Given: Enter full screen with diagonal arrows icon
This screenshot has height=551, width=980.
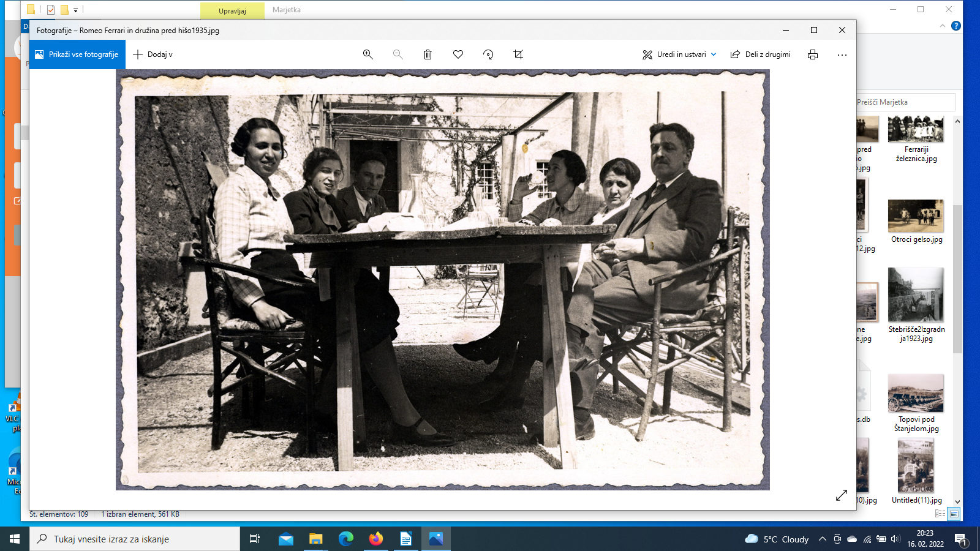Looking at the screenshot, I should coord(842,495).
